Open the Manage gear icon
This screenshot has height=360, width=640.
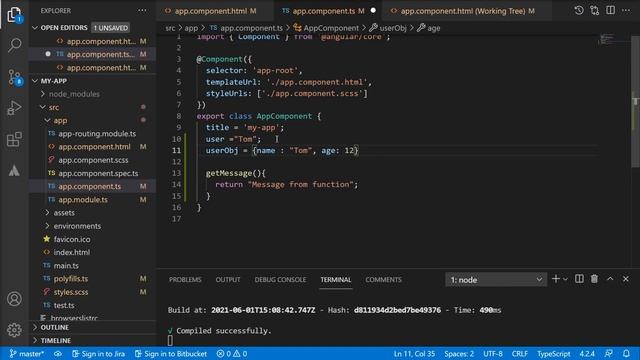[14, 330]
